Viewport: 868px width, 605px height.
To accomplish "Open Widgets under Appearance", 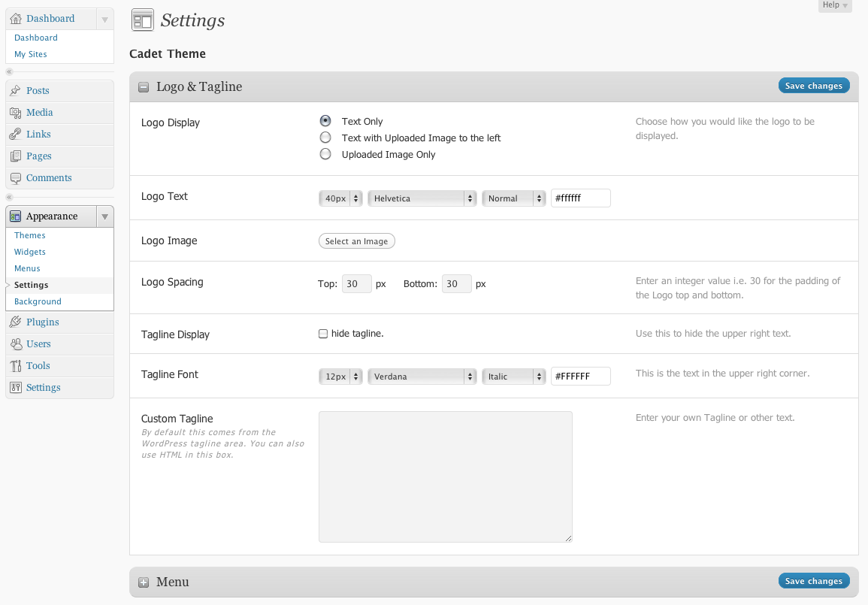I will coord(30,252).
